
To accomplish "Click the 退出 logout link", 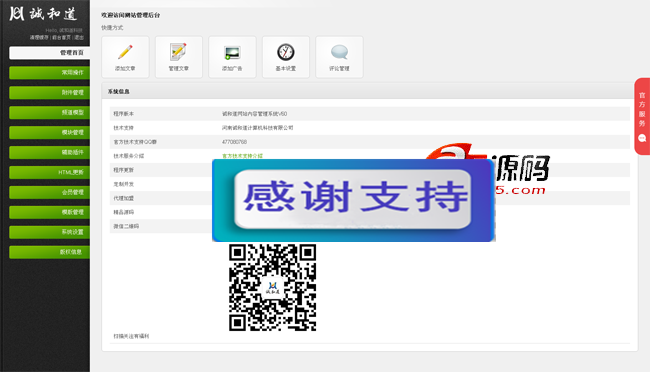I will pyautogui.click(x=79, y=37).
